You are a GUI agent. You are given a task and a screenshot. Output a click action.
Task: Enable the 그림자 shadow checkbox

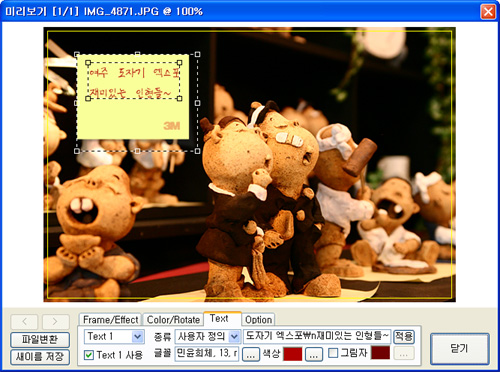point(333,353)
